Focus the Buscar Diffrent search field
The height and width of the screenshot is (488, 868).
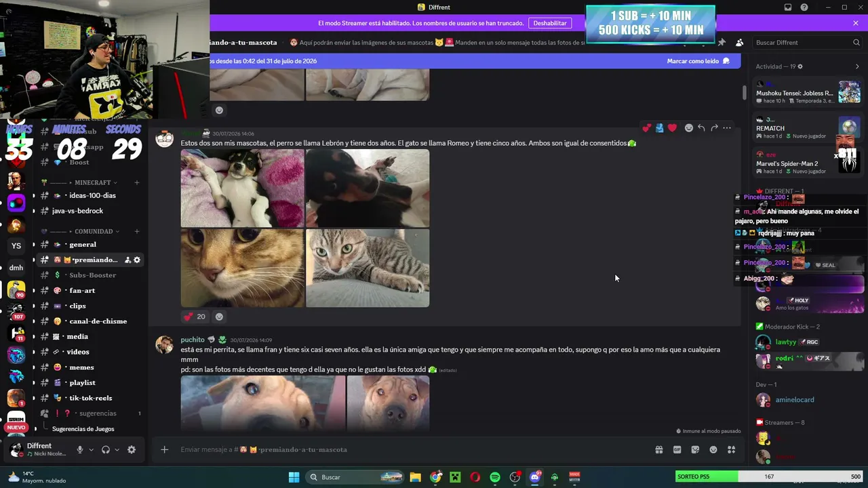click(x=808, y=42)
